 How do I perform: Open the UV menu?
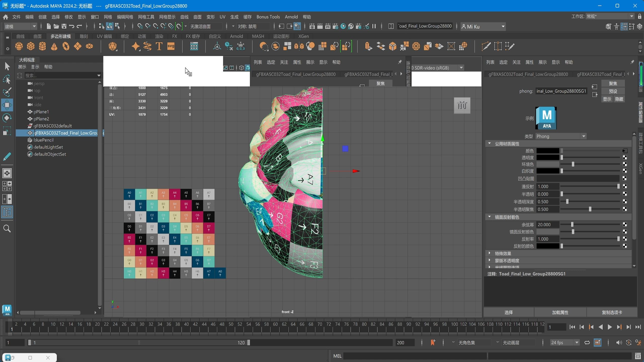[222, 17]
